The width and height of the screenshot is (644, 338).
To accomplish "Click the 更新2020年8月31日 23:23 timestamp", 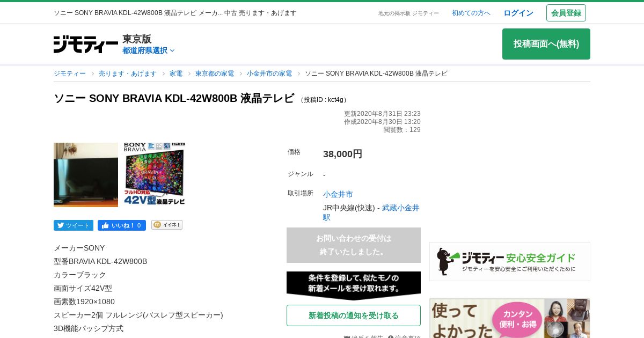I will click(x=382, y=114).
